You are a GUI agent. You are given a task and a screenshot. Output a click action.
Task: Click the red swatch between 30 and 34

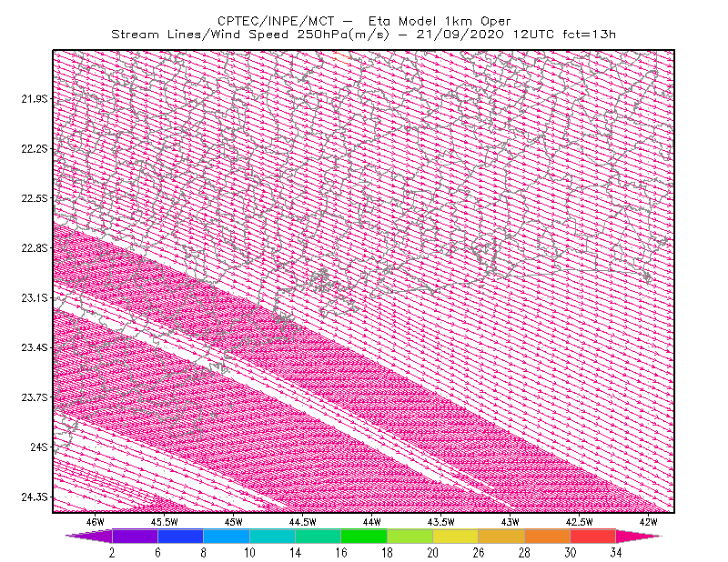coord(593,536)
